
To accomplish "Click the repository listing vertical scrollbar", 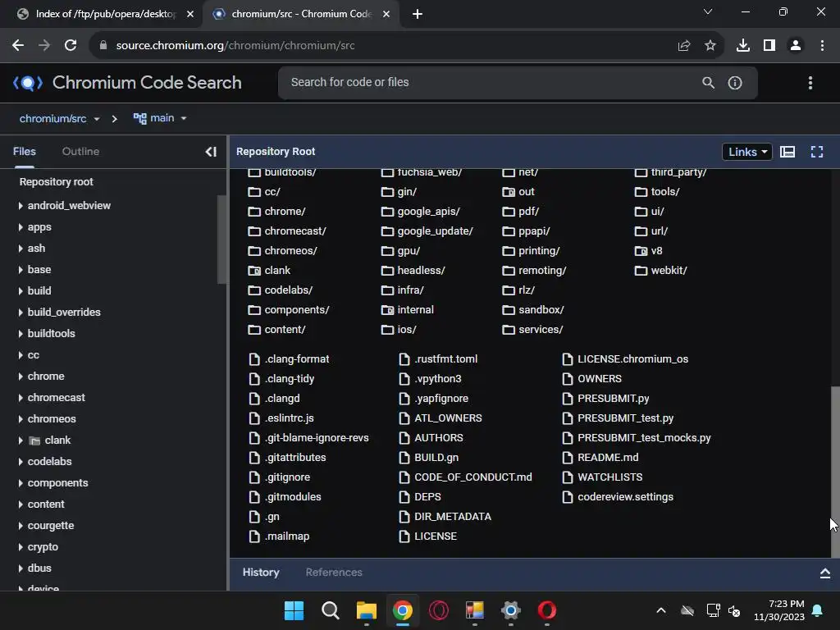I will (x=835, y=472).
